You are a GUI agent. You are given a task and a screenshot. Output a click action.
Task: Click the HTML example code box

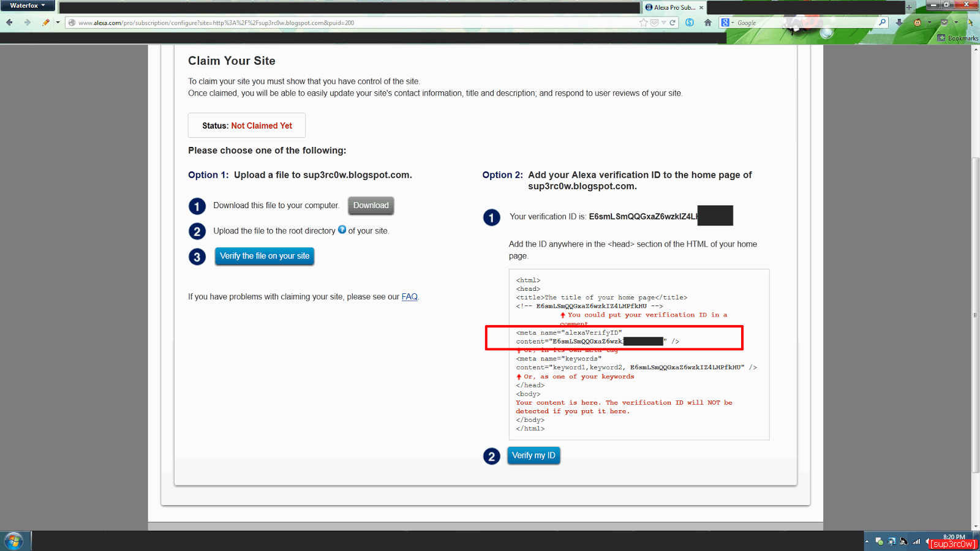tap(639, 354)
